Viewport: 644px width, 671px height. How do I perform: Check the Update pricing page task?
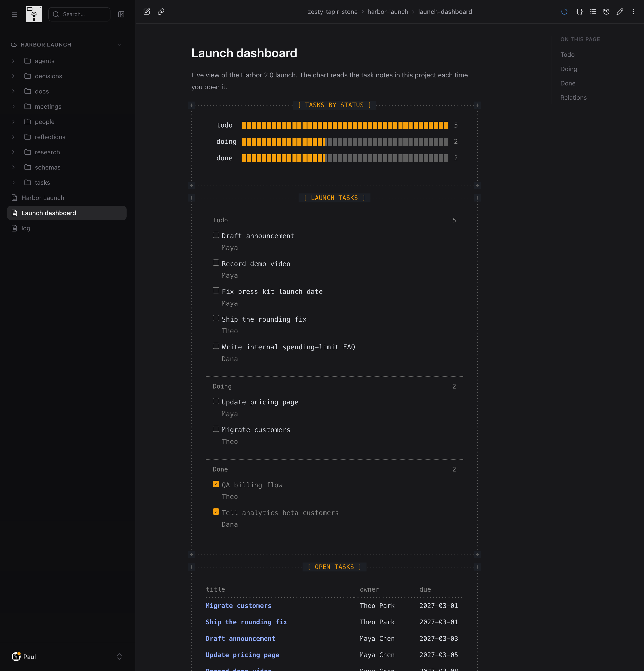click(x=216, y=401)
